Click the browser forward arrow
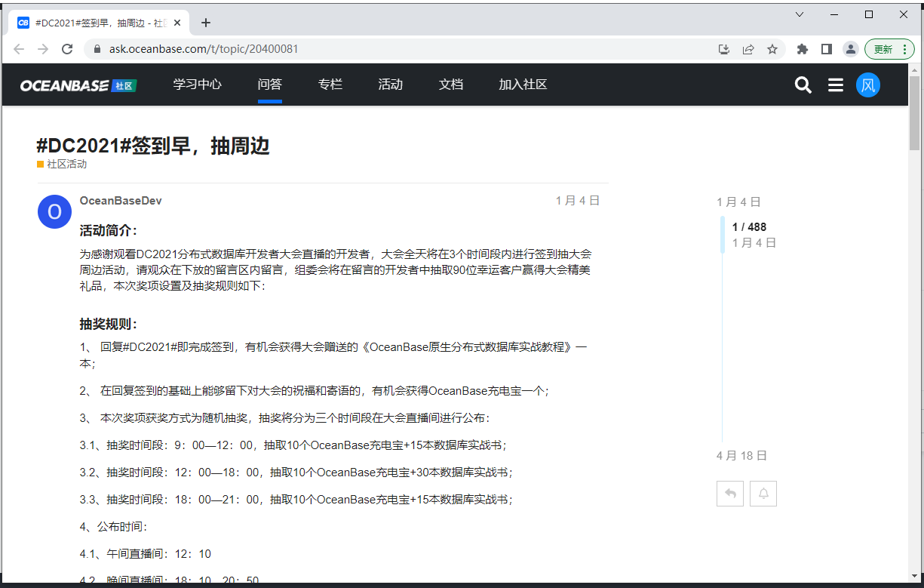 pyautogui.click(x=43, y=49)
